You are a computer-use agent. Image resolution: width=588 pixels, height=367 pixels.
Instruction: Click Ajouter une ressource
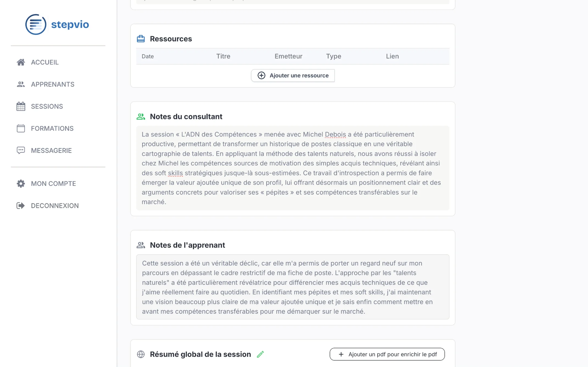pyautogui.click(x=292, y=75)
